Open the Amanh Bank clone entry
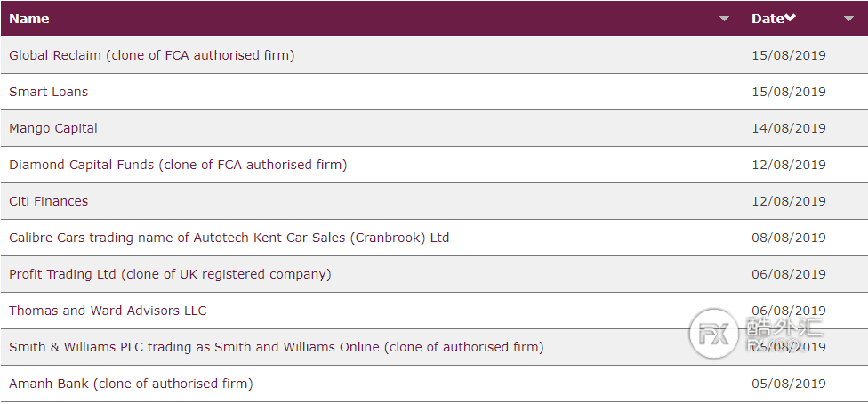This screenshot has width=868, height=404. [x=132, y=384]
